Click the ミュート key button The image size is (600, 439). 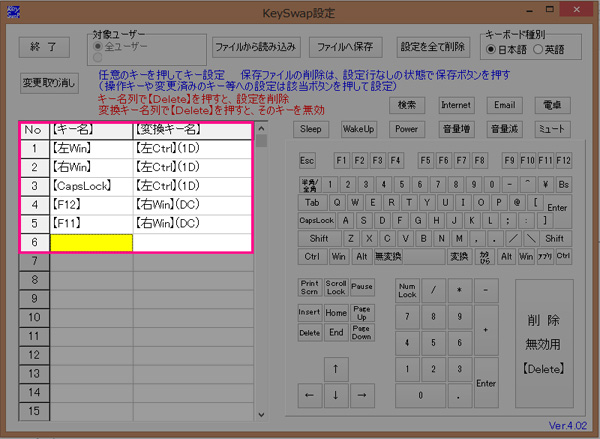coord(553,129)
